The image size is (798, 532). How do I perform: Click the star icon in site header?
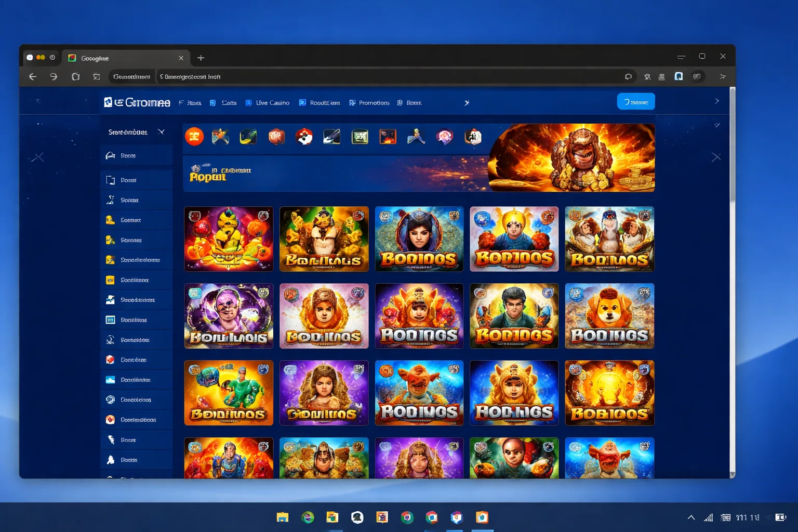(x=467, y=103)
